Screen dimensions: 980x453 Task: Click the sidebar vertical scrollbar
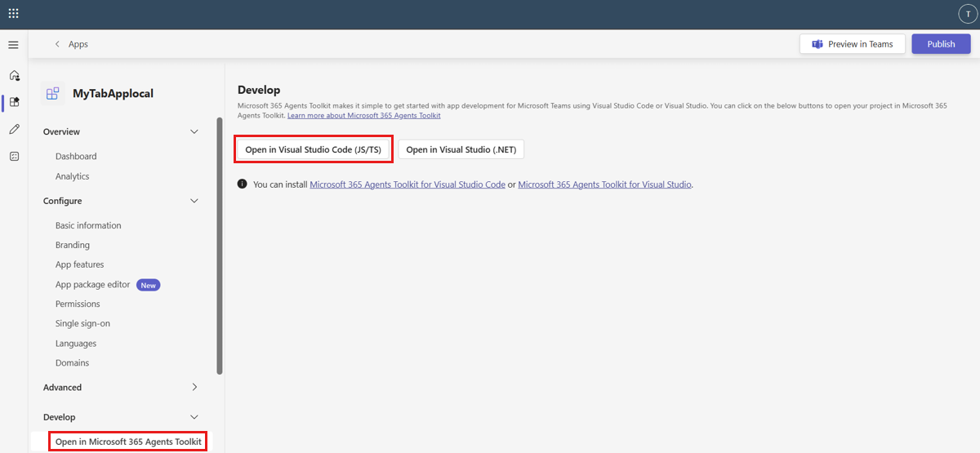(x=219, y=245)
